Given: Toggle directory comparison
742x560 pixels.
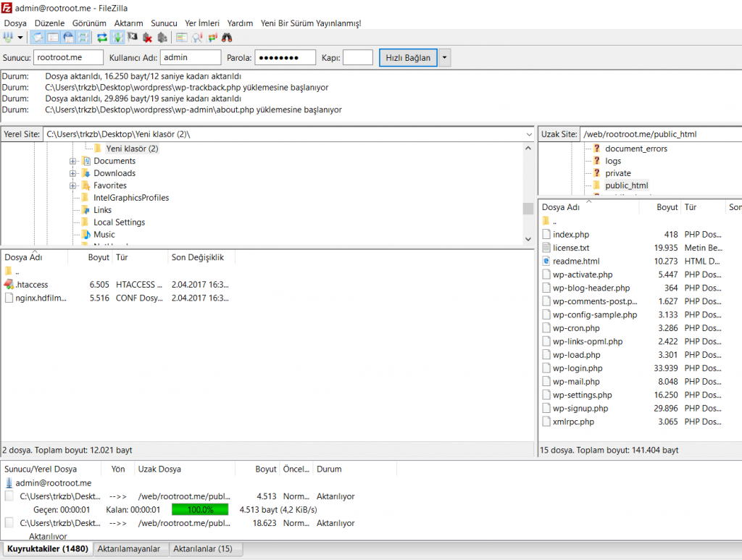Looking at the screenshot, I should coord(197,38).
